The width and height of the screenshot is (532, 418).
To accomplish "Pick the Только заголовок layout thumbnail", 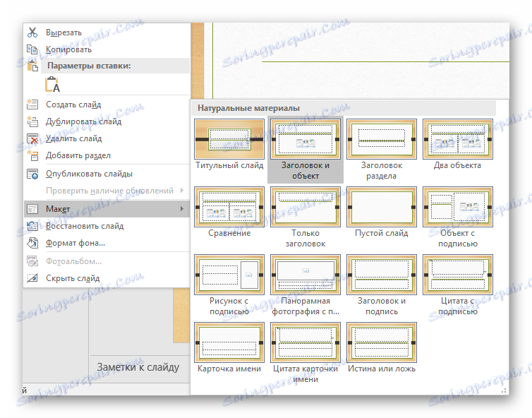I will click(x=306, y=207).
